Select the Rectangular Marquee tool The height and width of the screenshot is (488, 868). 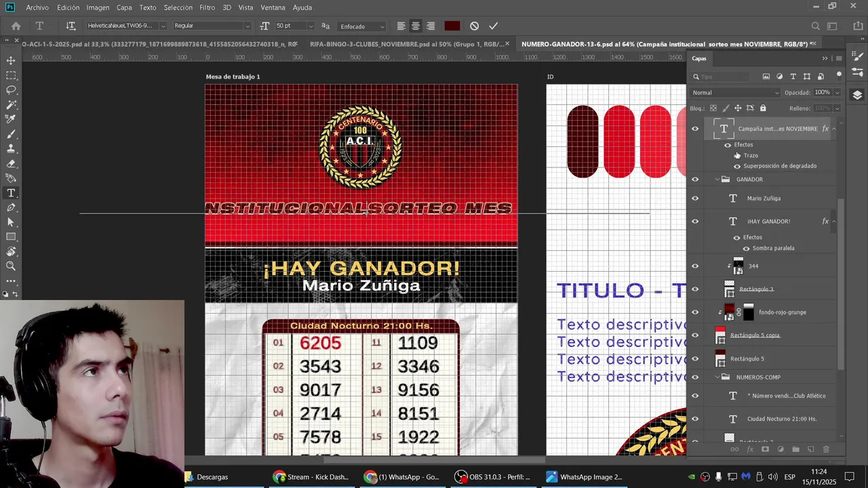click(11, 75)
